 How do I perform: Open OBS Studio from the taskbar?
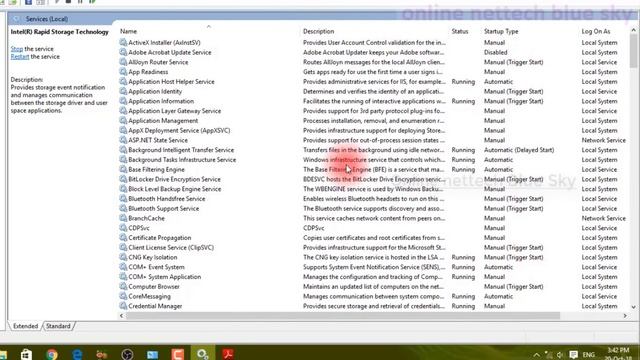[127, 354]
